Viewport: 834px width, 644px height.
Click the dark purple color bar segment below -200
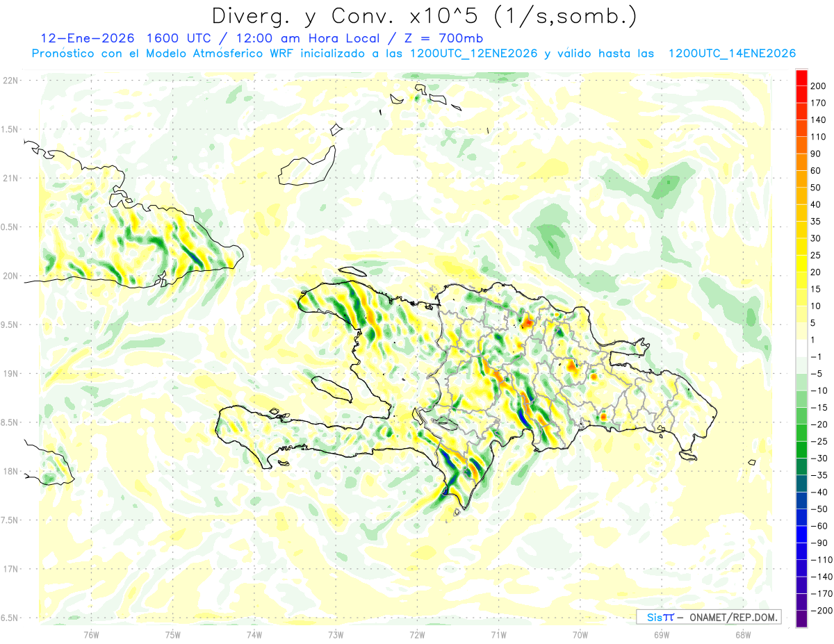pos(801,618)
